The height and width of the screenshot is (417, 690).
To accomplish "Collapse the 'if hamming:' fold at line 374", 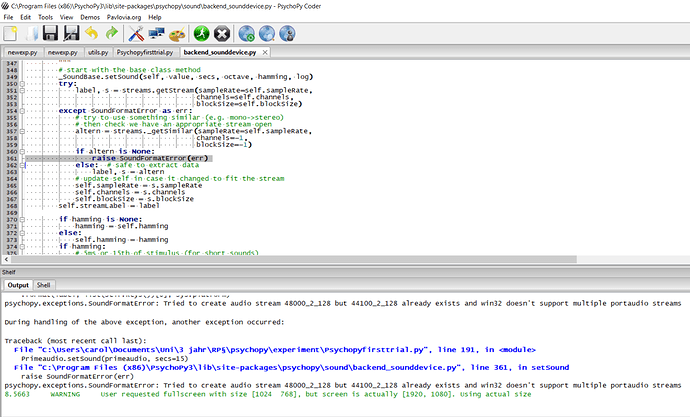I will (22, 246).
